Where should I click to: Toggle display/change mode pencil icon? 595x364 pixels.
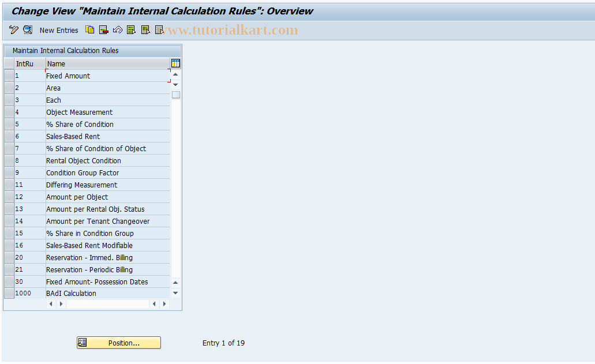coord(14,29)
